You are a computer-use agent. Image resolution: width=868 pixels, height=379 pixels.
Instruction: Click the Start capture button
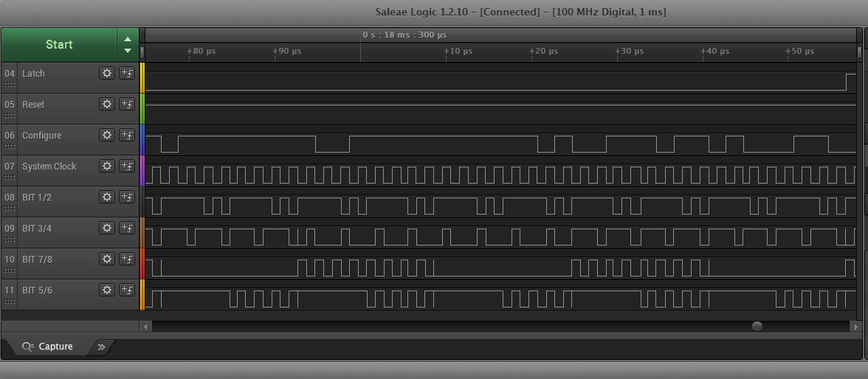pyautogui.click(x=59, y=45)
